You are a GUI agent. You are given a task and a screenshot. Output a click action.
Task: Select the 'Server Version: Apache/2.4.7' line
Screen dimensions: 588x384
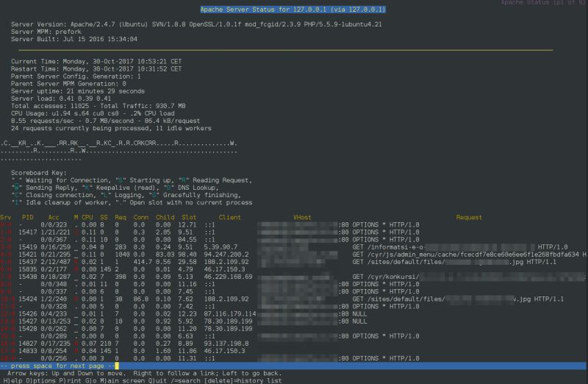point(196,24)
